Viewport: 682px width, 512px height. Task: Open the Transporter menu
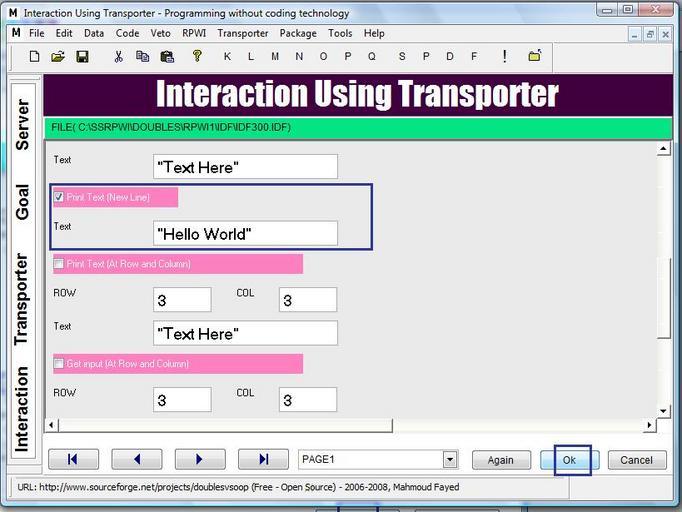pyautogui.click(x=243, y=33)
